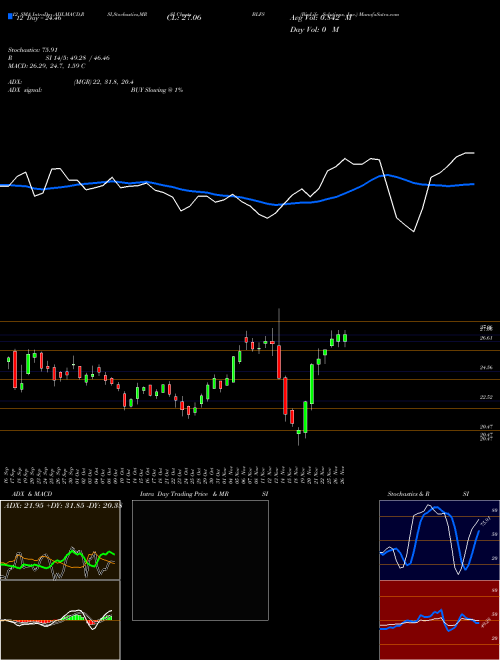Click the blue 12 Day SMA legend square
Screen dimensions: 500x660
pos(10,17)
